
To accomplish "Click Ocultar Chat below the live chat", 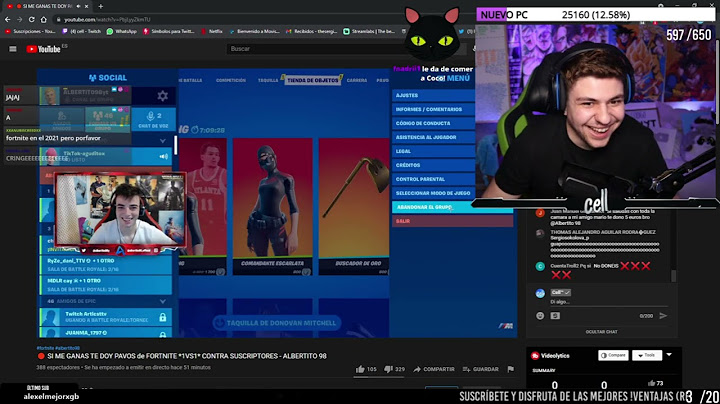I will pyautogui.click(x=602, y=332).
